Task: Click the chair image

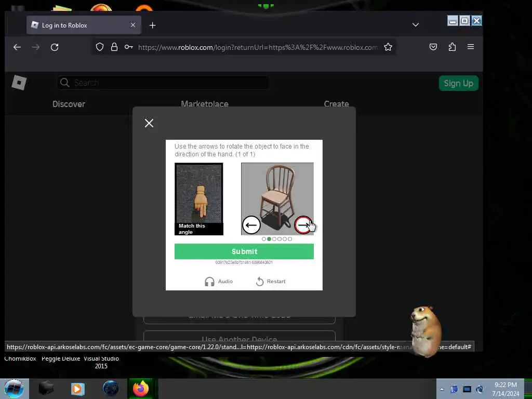Action: [277, 199]
